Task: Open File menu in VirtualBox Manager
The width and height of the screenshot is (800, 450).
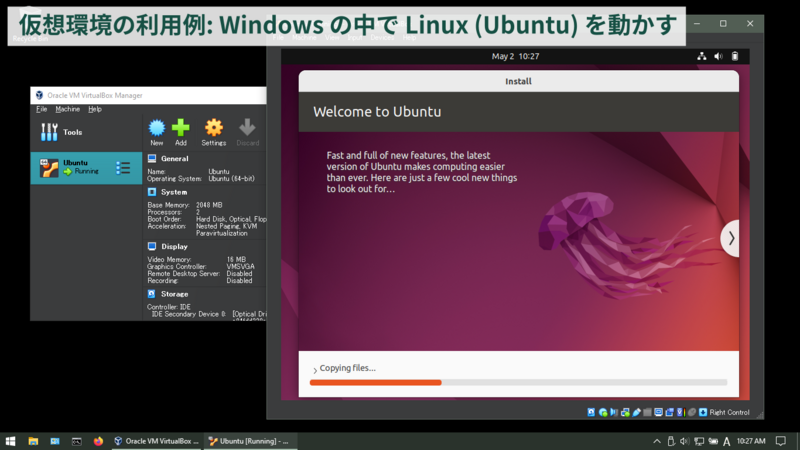Action: 41,109
